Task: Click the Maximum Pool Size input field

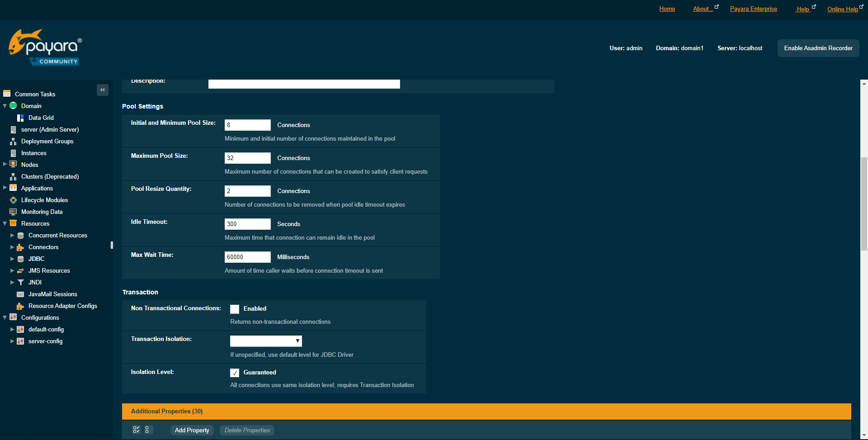Action: tap(247, 158)
